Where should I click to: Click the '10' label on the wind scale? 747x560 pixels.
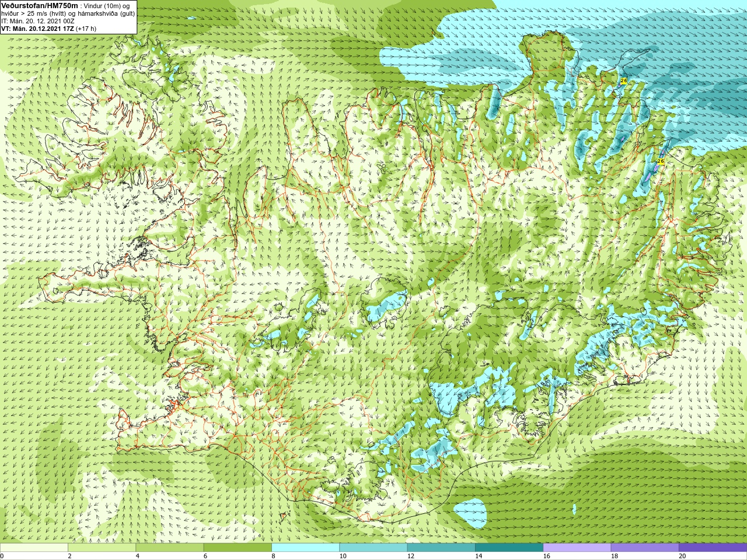[x=343, y=556]
